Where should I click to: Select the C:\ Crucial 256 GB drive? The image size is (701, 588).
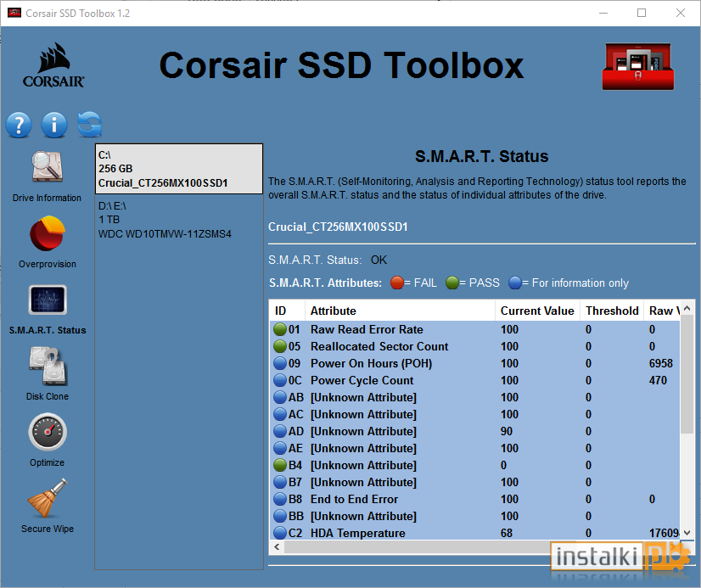click(x=179, y=169)
